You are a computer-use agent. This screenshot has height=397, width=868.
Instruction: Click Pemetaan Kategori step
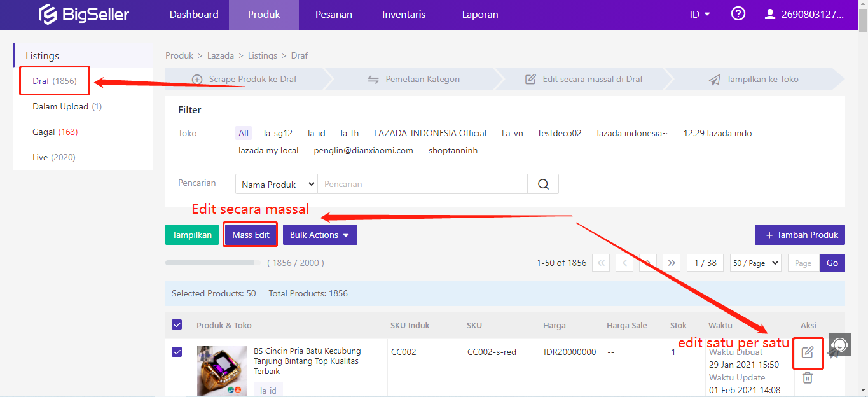413,79
